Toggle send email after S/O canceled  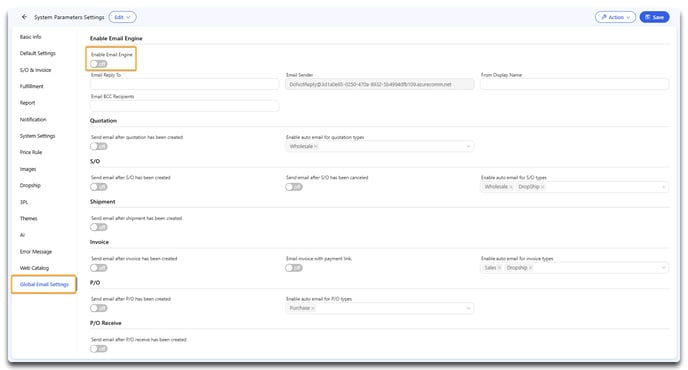[x=294, y=187]
